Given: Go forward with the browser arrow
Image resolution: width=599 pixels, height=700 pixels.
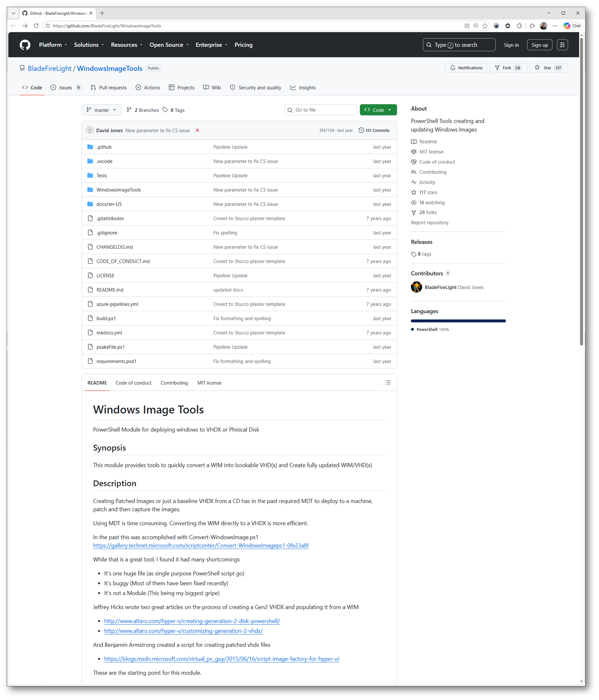Looking at the screenshot, I should point(25,26).
